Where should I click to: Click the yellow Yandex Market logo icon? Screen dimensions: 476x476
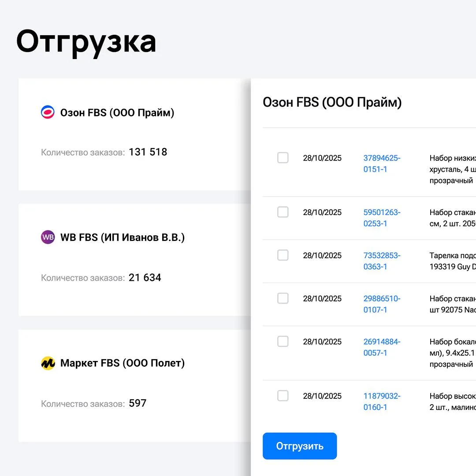click(48, 363)
